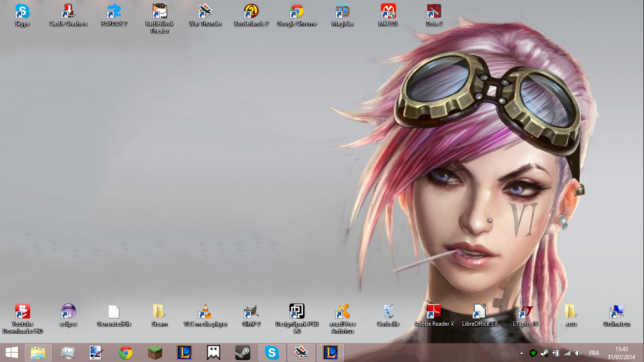Open the performance monitor taskbar icon
Image resolution: width=644 pixels, height=362 pixels.
click(67, 352)
